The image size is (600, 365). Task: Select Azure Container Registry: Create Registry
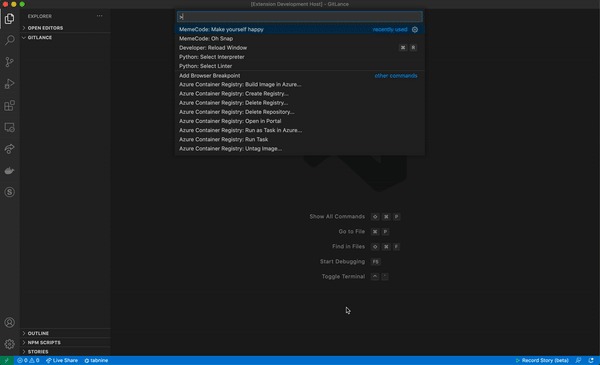[x=300, y=94]
